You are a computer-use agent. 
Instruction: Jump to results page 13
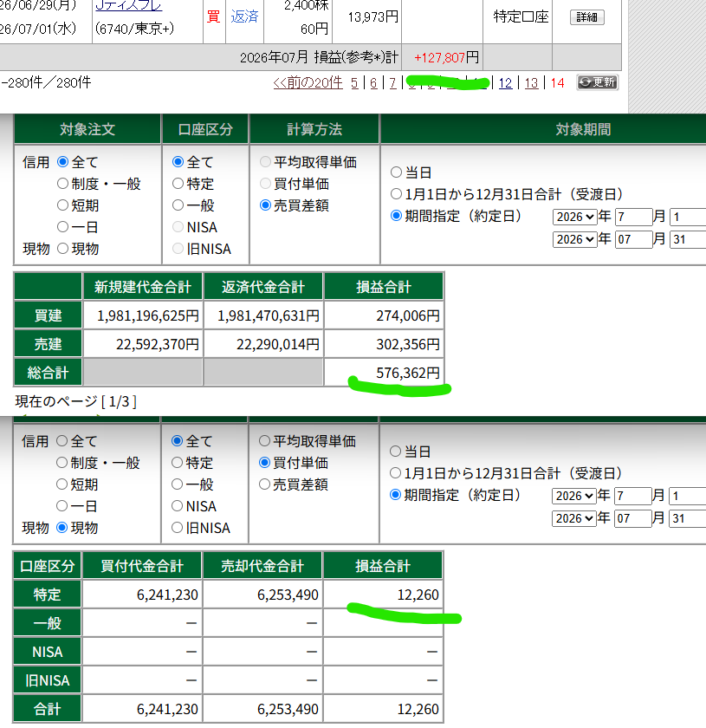pyautogui.click(x=532, y=83)
